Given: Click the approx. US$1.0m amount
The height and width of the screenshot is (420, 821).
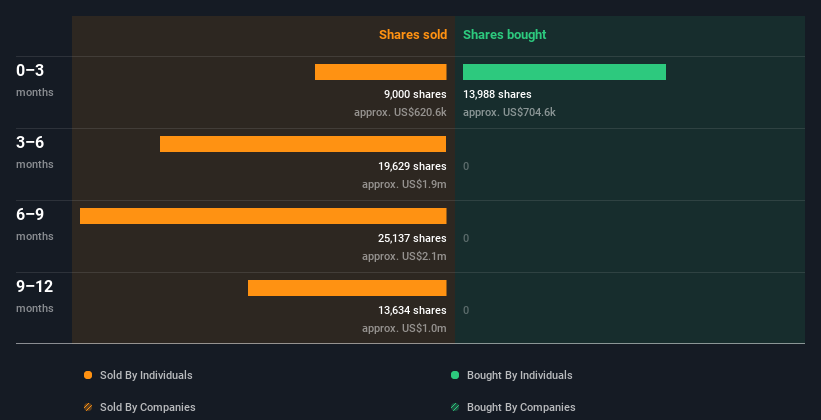Looking at the screenshot, I should [x=404, y=329].
